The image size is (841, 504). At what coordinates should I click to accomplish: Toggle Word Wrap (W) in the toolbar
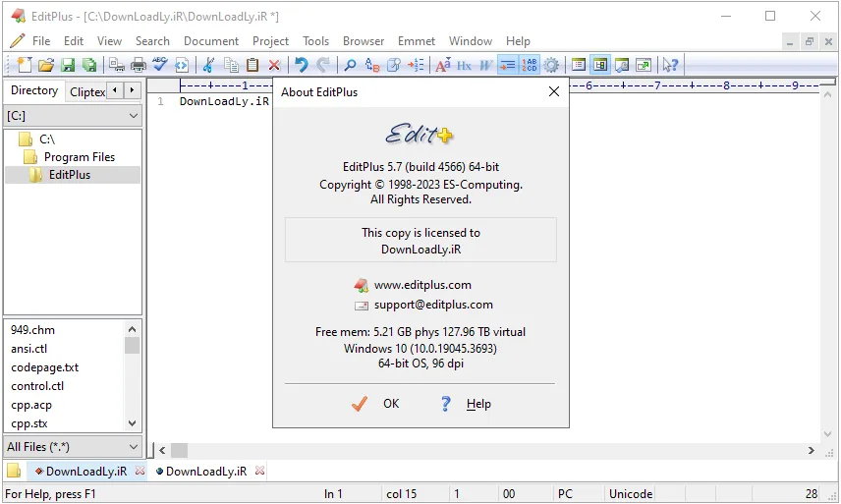pyautogui.click(x=486, y=65)
